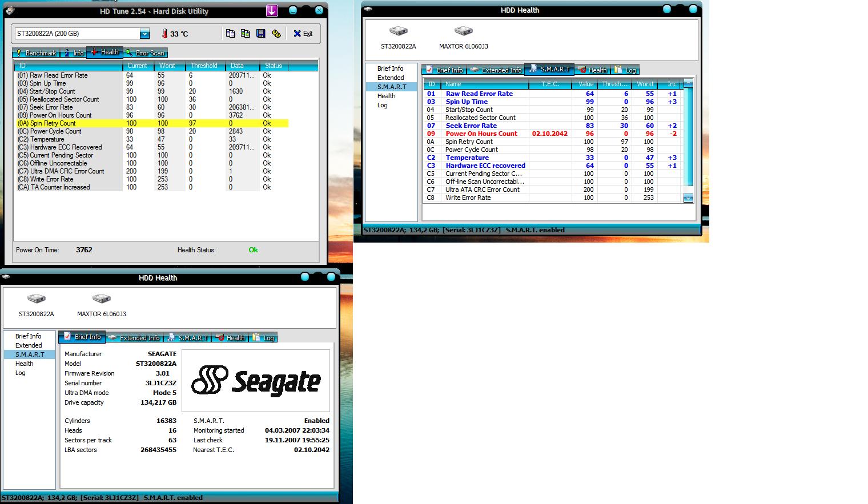
Task: Click the green Ok health status value
Action: pos(254,250)
